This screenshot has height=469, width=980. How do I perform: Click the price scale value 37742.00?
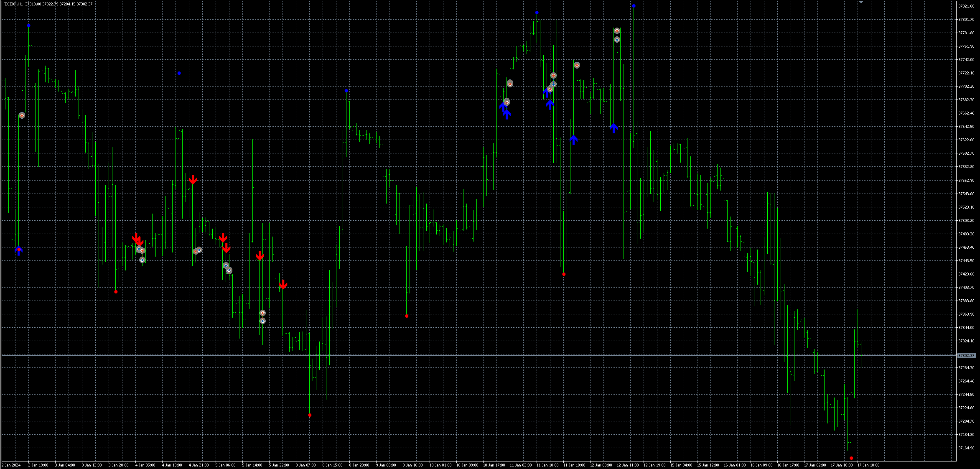pos(966,60)
